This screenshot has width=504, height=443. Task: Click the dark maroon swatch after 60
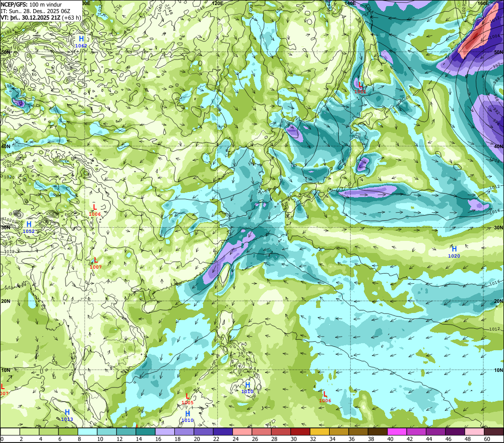493,431
